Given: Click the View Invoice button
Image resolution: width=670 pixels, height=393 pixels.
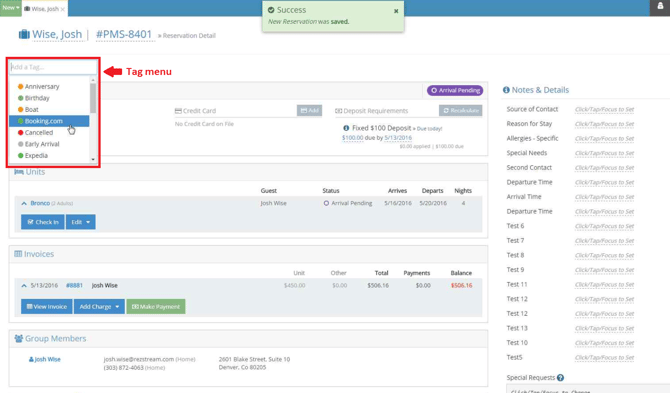Looking at the screenshot, I should (x=47, y=307).
